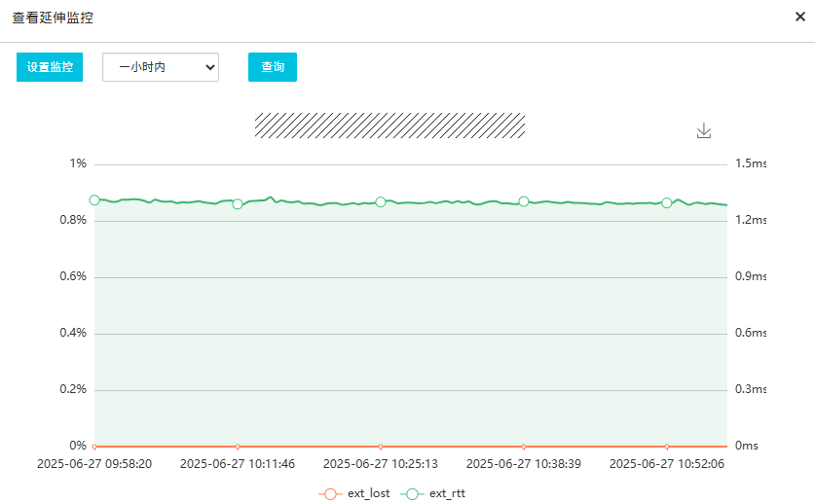This screenshot has height=504, width=815.
Task: Click ext_lost marker at 10:11:46
Action: pos(238,447)
